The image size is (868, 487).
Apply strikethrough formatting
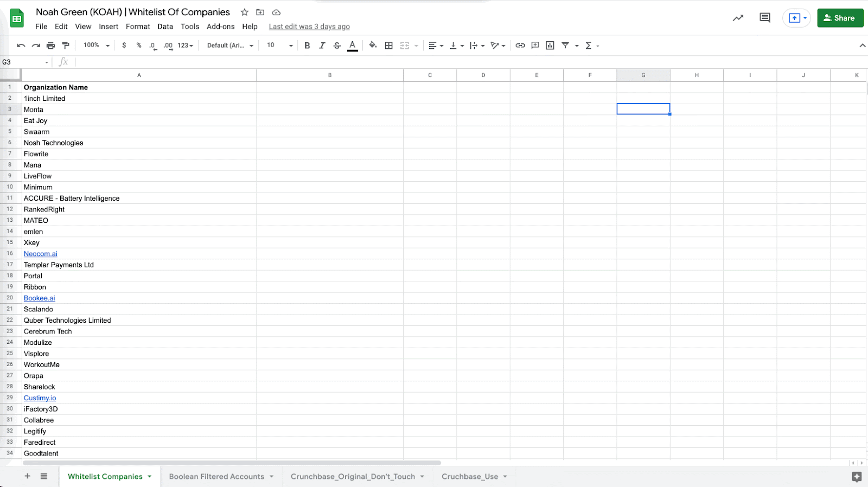337,46
